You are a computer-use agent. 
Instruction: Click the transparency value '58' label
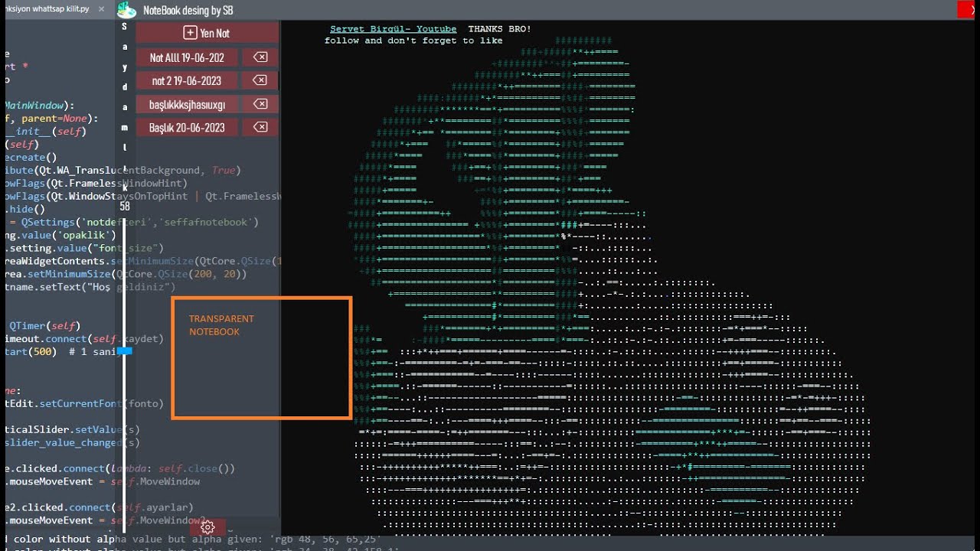pos(125,206)
